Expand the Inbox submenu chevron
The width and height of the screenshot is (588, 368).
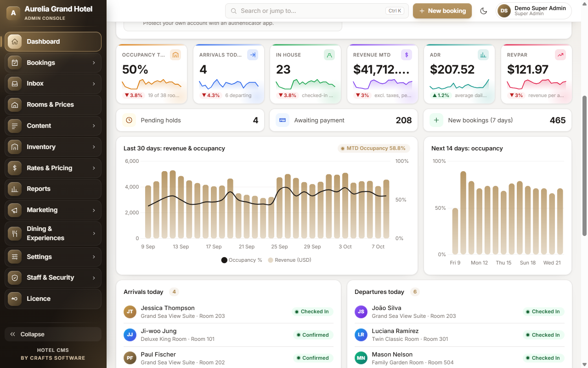click(x=94, y=84)
